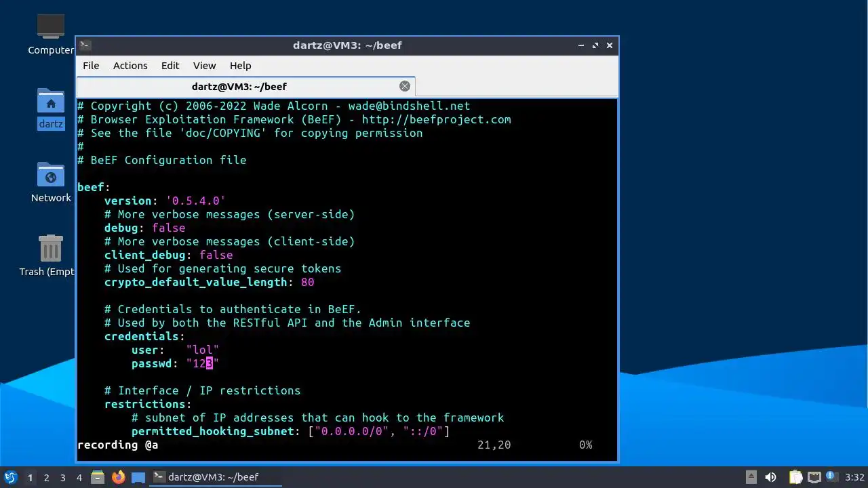Screen dimensions: 868x488
Task: Select the dartz@VM3 taskbar window button
Action: (x=216, y=477)
